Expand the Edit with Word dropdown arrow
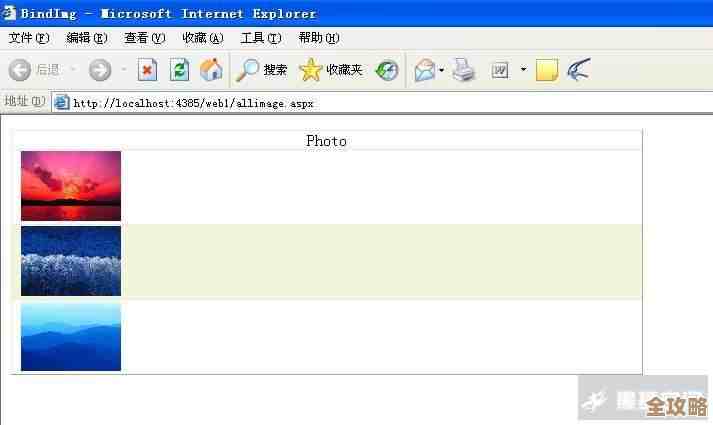The image size is (713, 425). [x=523, y=70]
